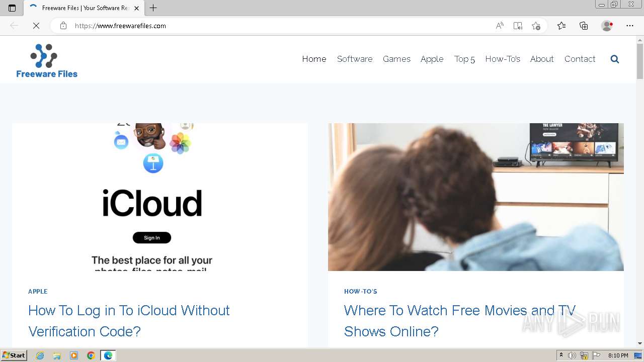This screenshot has height=362, width=644.
Task: Click the Show desktop button
Action: [x=638, y=355]
